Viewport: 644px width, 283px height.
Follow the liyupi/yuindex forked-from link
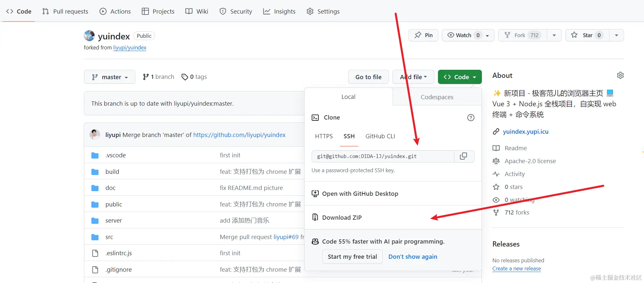(130, 47)
